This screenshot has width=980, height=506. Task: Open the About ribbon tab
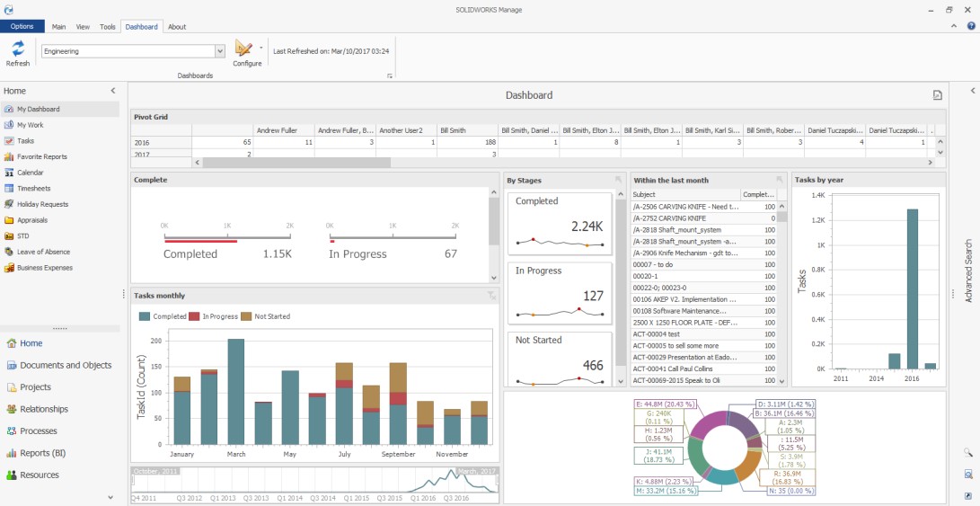177,27
